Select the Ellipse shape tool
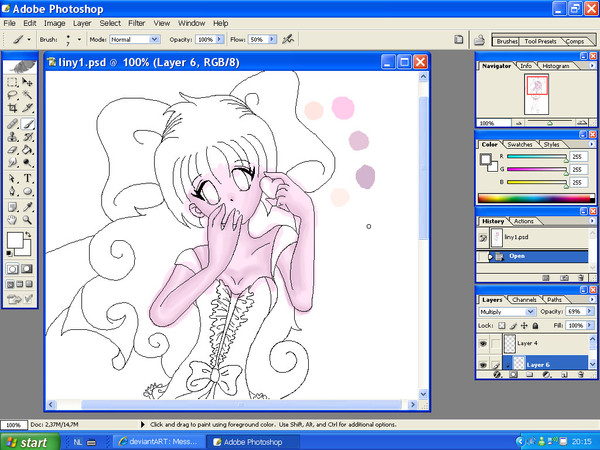This screenshot has height=450, width=600. (x=27, y=191)
